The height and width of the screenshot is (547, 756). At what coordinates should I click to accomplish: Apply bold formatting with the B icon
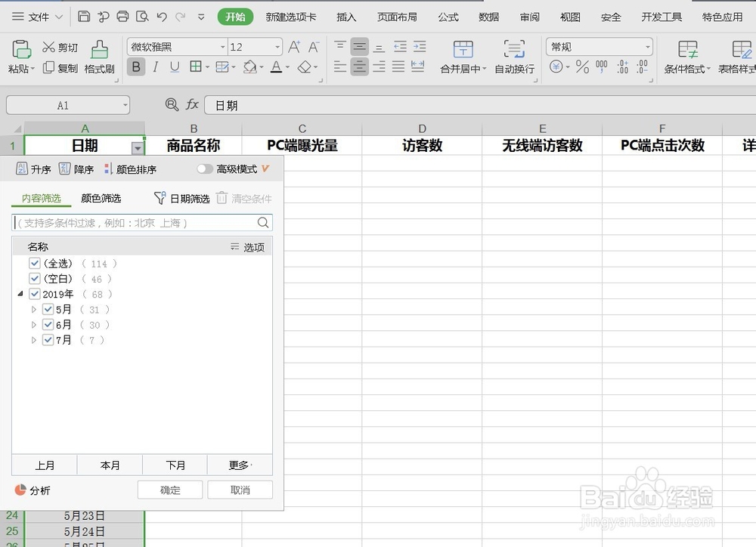pyautogui.click(x=135, y=66)
